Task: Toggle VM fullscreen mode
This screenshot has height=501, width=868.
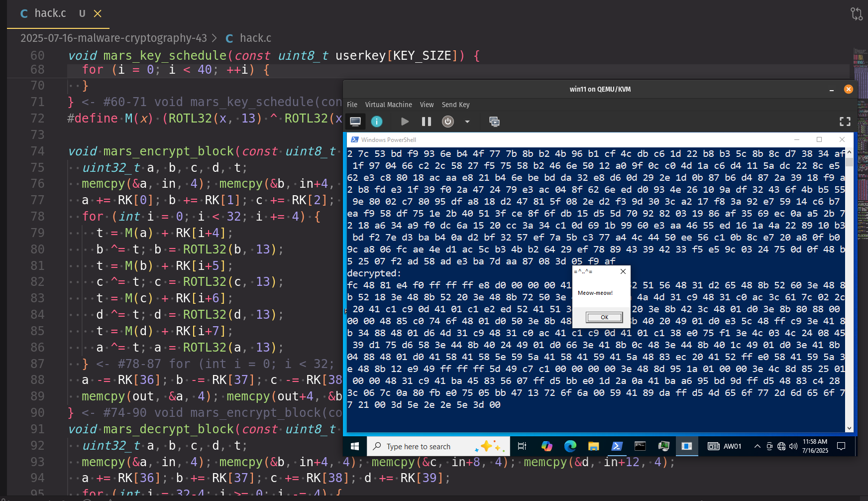Action: 845,122
